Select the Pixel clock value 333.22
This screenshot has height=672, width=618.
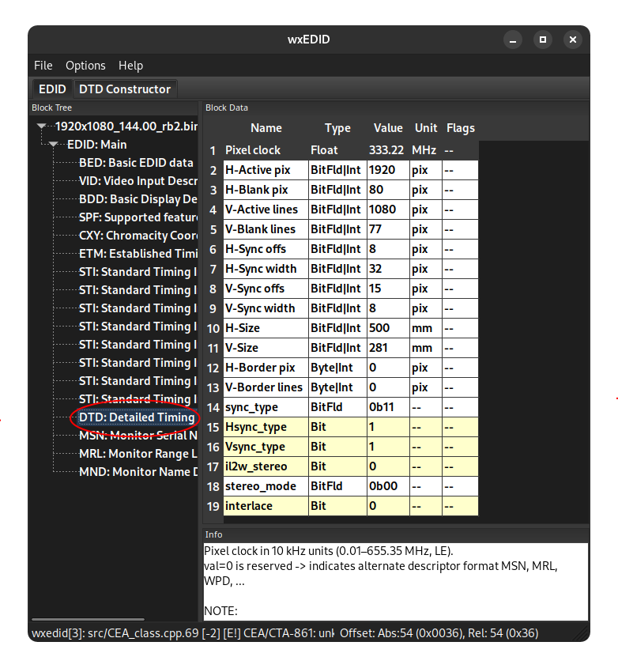388,150
